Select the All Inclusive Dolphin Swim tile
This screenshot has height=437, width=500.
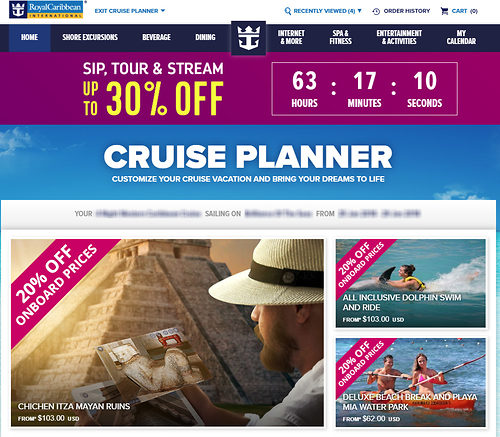[411, 283]
